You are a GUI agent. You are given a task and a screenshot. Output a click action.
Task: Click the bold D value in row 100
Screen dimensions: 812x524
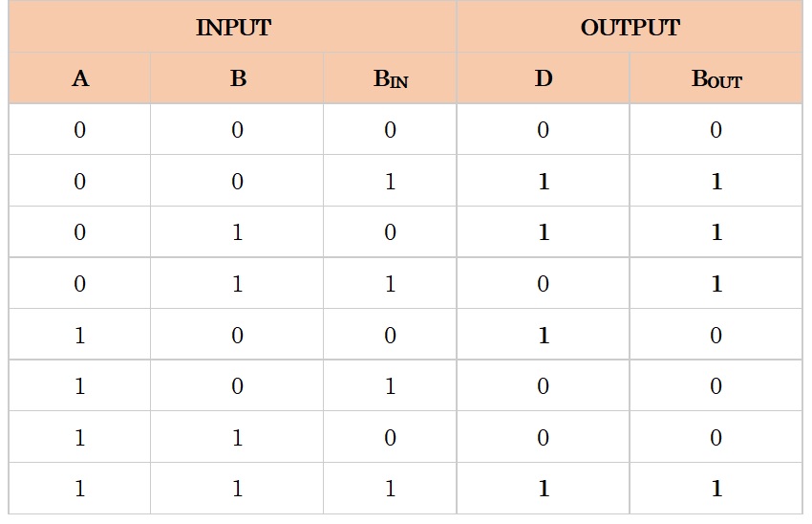coord(544,336)
